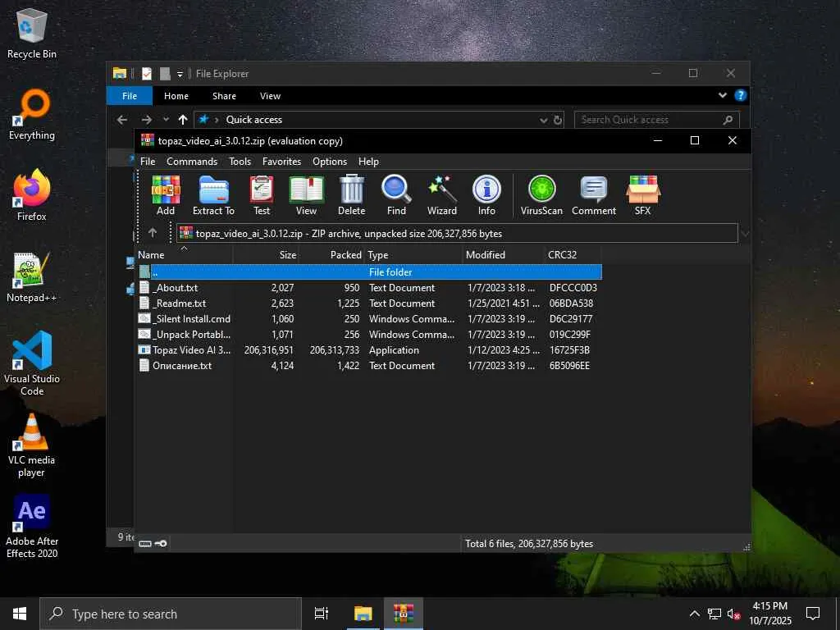
Task: Select the _About.txt file
Action: 368,288
